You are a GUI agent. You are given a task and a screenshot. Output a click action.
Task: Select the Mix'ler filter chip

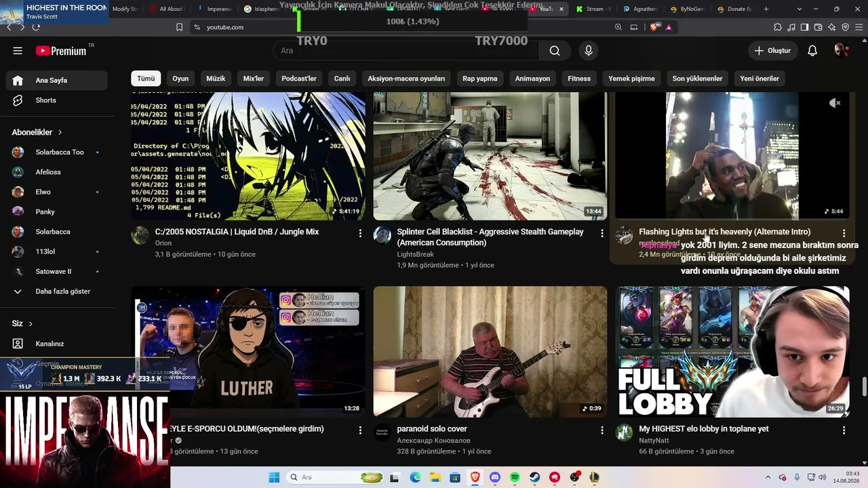[254, 79]
